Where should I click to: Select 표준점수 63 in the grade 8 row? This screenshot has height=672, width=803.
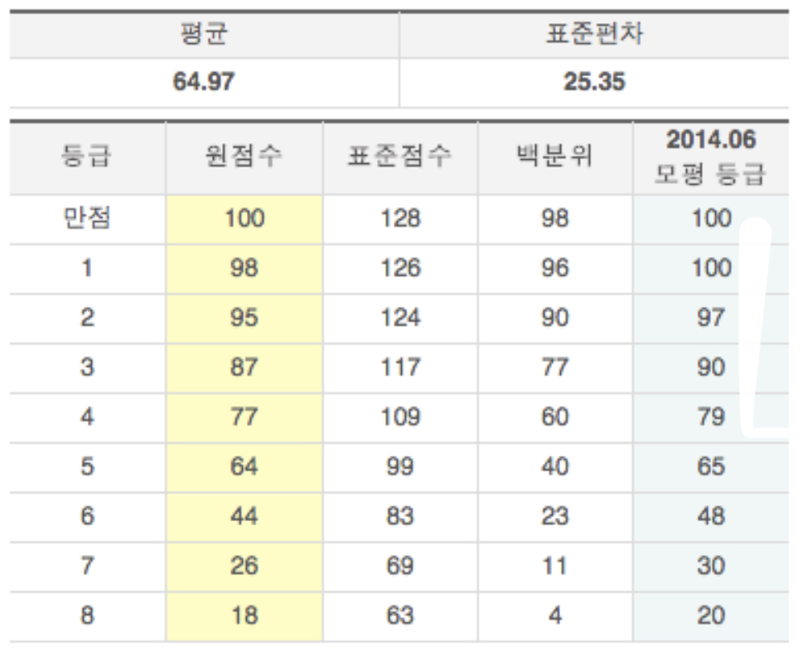pyautogui.click(x=400, y=616)
